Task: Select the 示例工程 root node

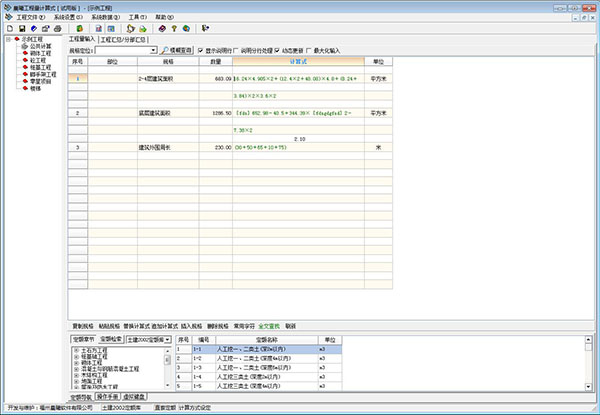Action: pyautogui.click(x=32, y=39)
